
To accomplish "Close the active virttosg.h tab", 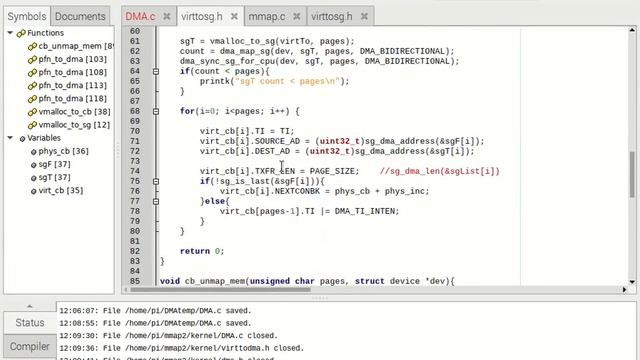I will pyautogui.click(x=234, y=16).
